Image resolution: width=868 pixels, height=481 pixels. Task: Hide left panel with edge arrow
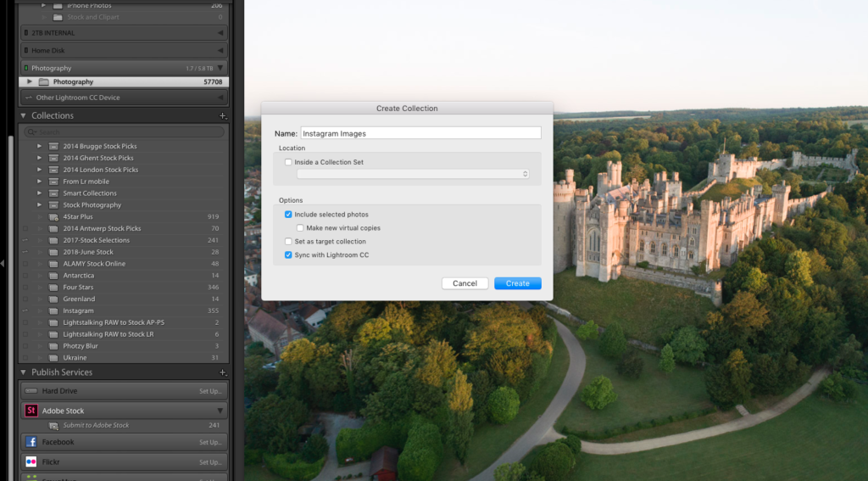tap(3, 263)
